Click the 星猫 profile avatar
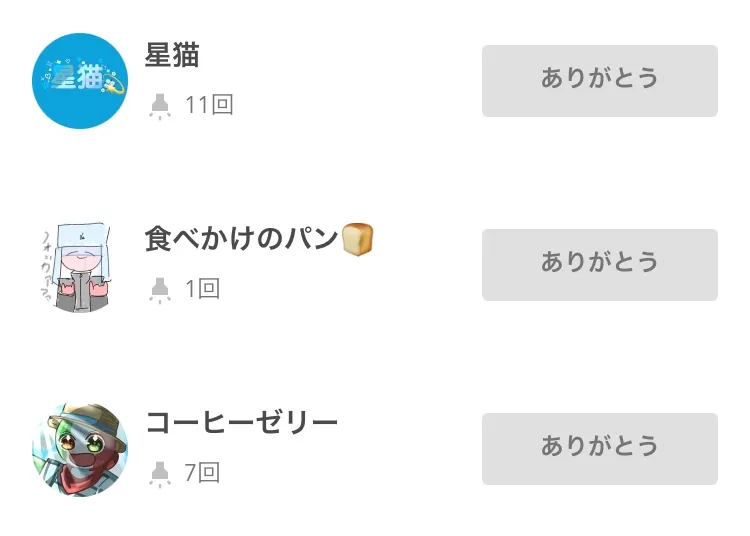The height and width of the screenshot is (536, 750). tap(80, 81)
